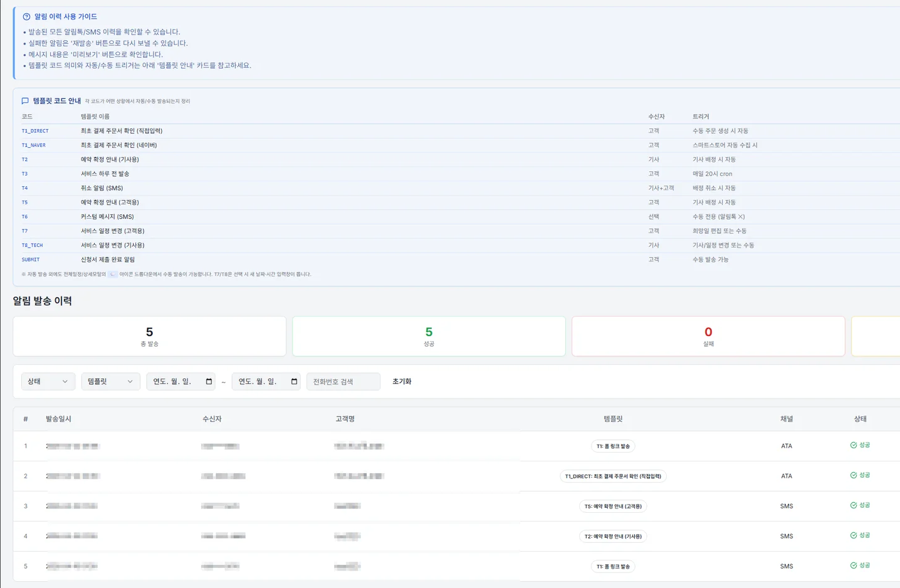
Task: Open the 상태 filter dropdown
Action: (48, 381)
